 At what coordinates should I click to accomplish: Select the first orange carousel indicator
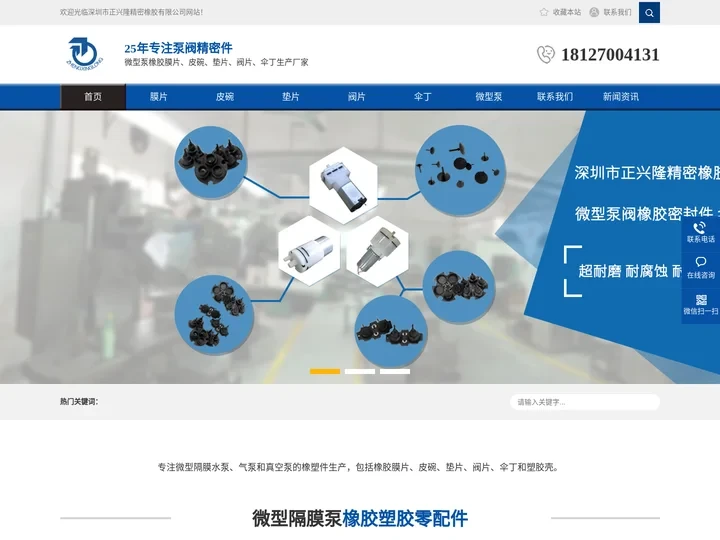click(x=325, y=371)
